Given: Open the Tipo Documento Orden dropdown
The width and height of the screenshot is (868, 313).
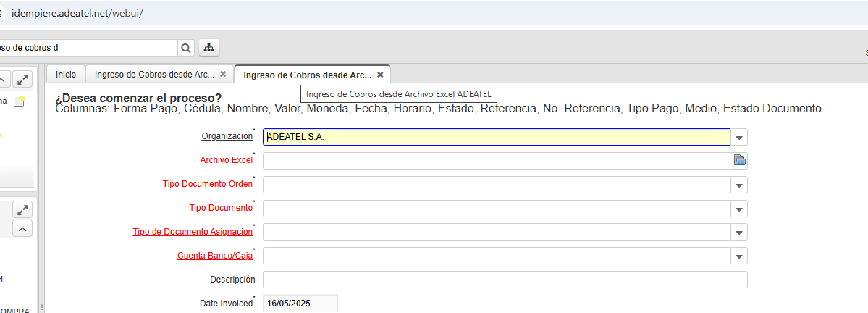Looking at the screenshot, I should click(x=739, y=185).
